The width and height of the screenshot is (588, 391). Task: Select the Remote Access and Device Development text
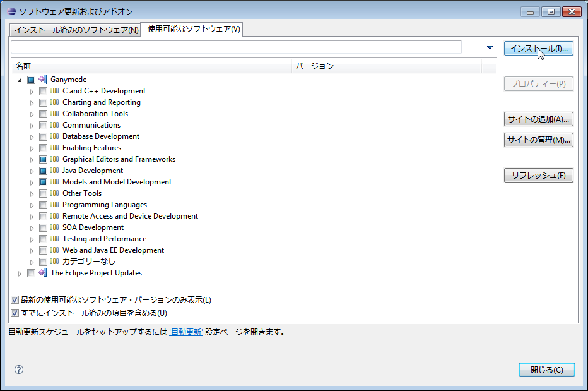coord(130,216)
